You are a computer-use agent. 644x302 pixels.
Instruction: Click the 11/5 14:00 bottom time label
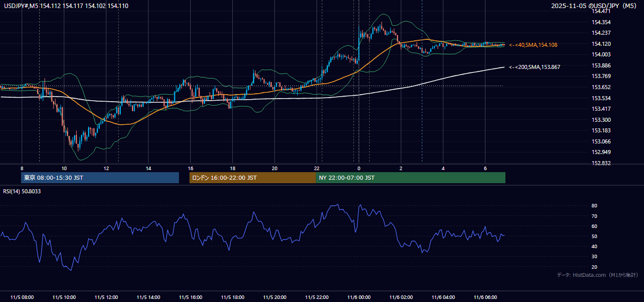pos(148,297)
